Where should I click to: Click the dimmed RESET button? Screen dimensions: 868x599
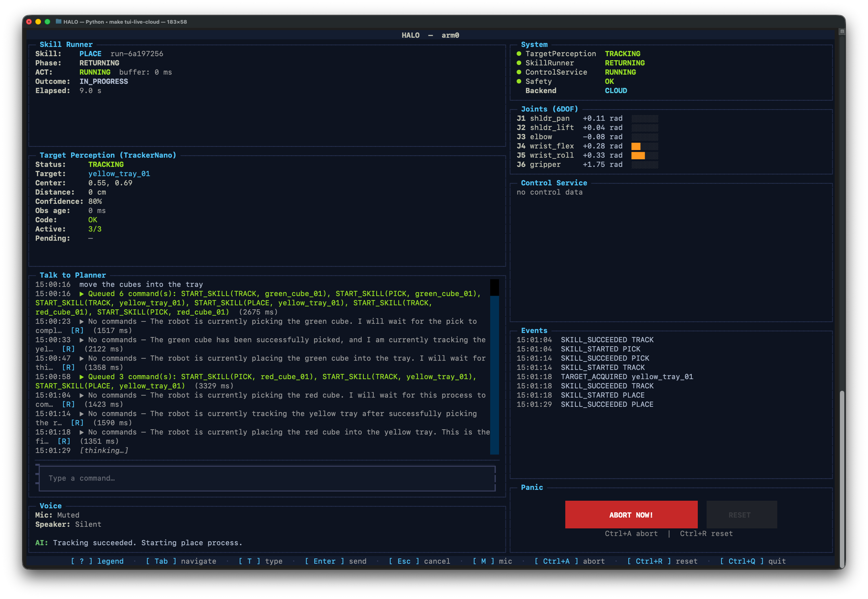click(x=741, y=515)
